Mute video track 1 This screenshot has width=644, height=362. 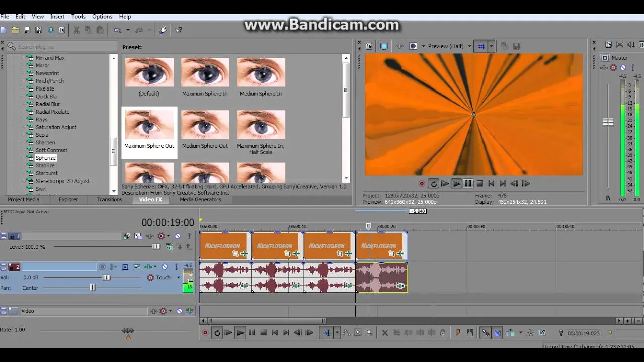coord(178,236)
